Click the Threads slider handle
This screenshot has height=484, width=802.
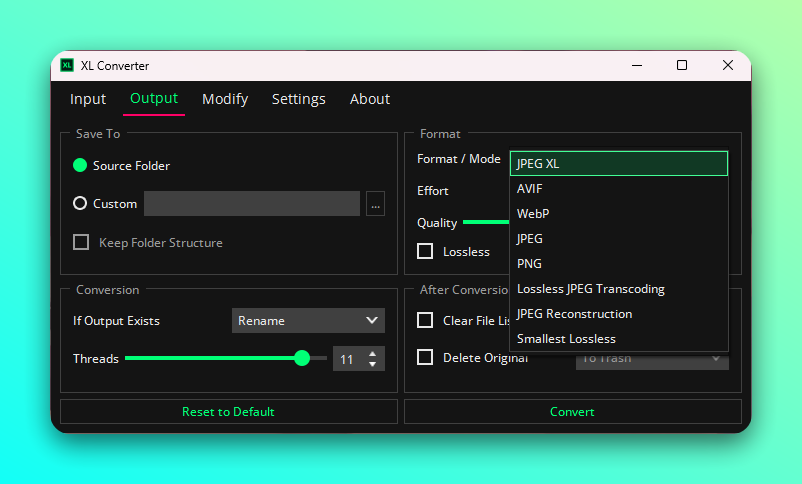(302, 358)
